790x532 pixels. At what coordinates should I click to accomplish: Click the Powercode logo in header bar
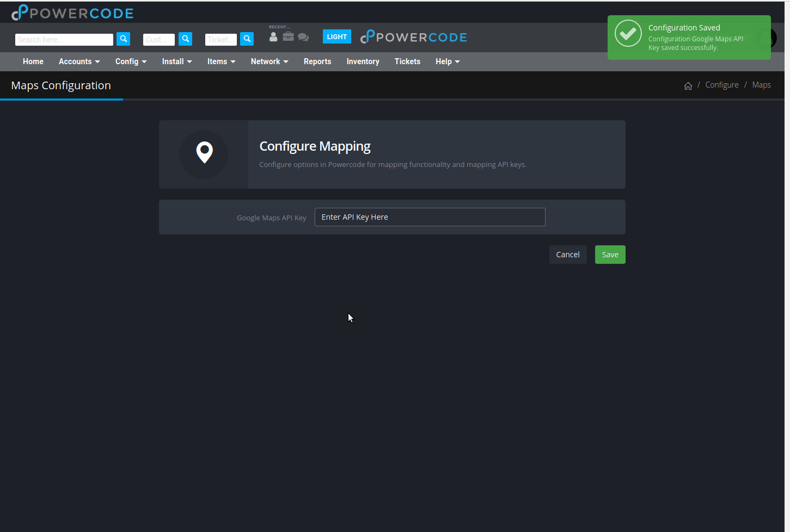(414, 37)
